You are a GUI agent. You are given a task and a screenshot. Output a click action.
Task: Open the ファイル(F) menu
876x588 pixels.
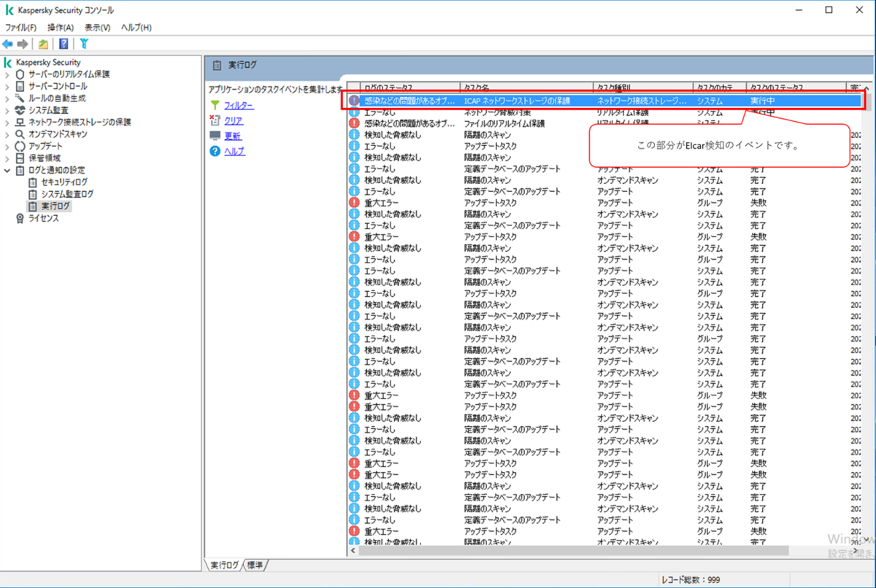(x=21, y=27)
